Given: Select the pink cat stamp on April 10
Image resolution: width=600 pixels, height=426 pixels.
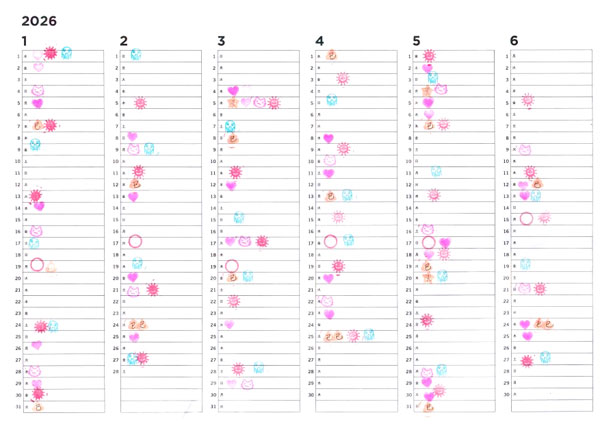Looking at the screenshot, I should click(330, 160).
